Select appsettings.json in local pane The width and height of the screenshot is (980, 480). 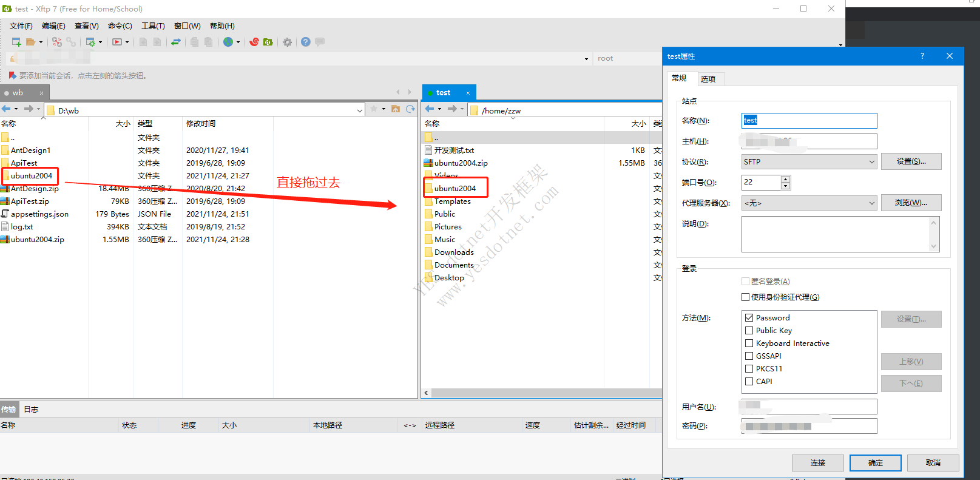(39, 214)
